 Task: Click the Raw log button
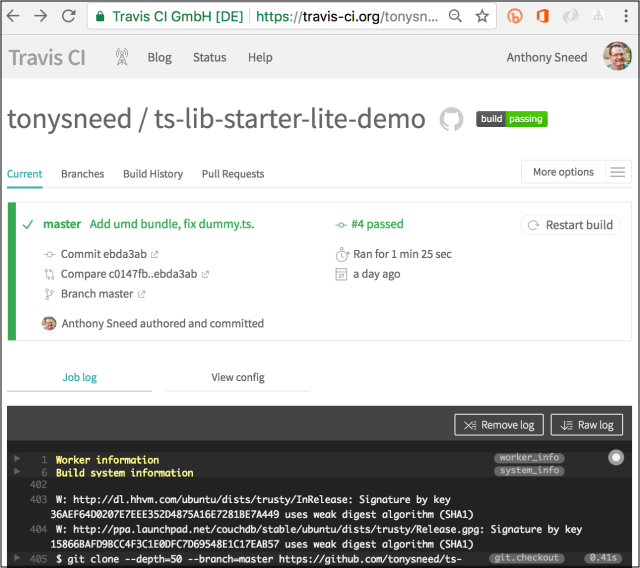[x=588, y=425]
